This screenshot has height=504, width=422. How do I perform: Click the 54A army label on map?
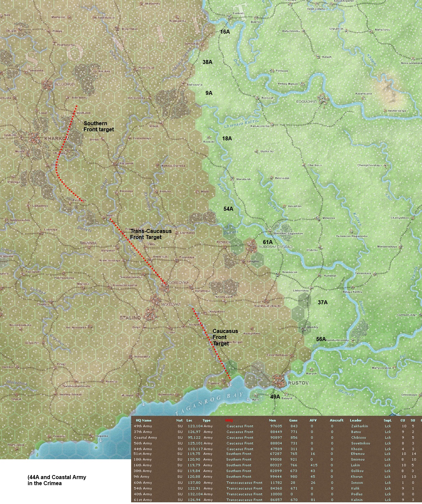[x=228, y=209]
